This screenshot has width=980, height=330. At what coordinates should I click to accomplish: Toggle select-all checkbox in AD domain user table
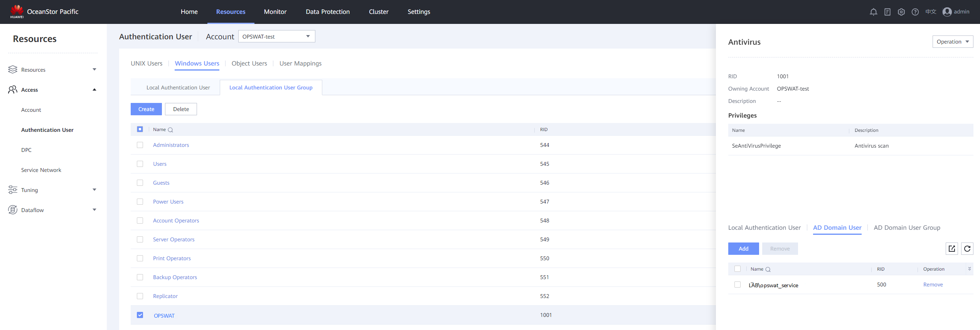click(738, 269)
